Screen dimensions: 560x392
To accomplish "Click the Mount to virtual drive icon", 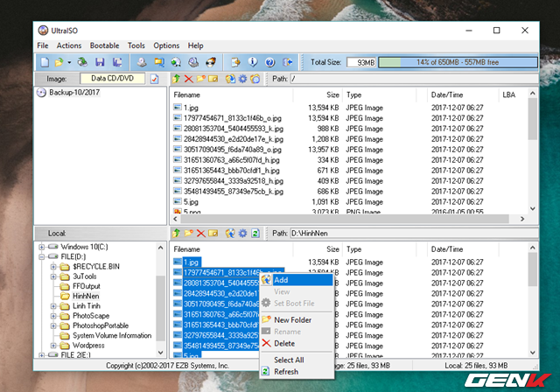I will [193, 62].
